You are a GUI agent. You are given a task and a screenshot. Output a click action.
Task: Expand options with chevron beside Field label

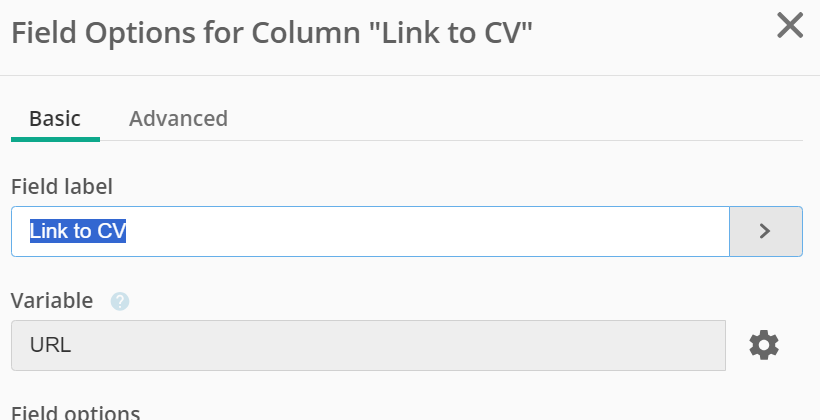[766, 231]
